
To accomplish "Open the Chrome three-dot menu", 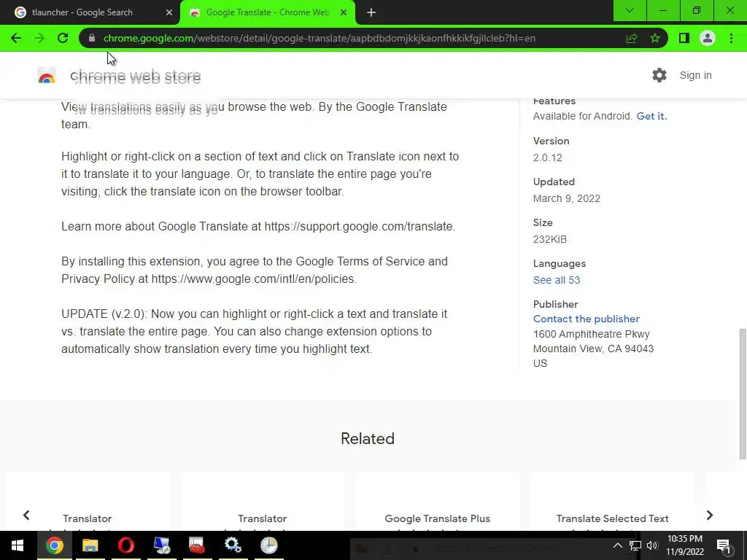I will [731, 38].
